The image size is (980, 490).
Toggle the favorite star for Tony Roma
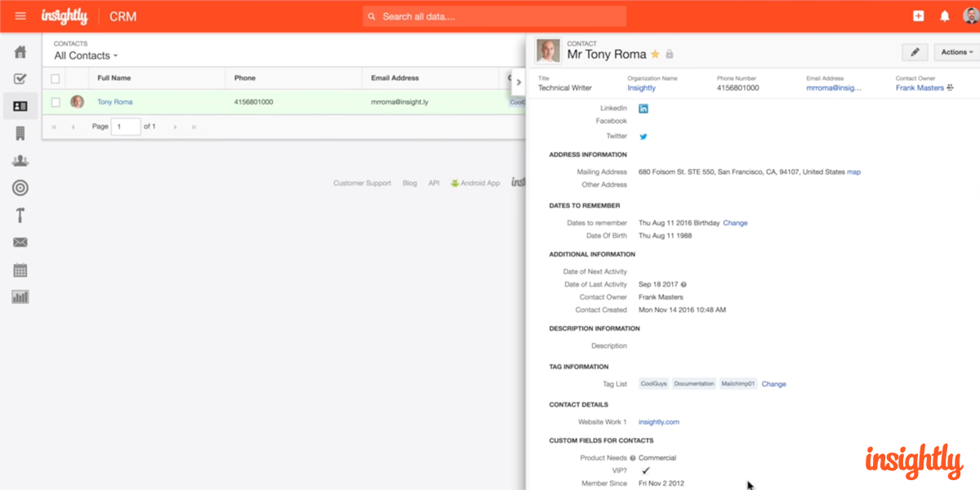[655, 55]
